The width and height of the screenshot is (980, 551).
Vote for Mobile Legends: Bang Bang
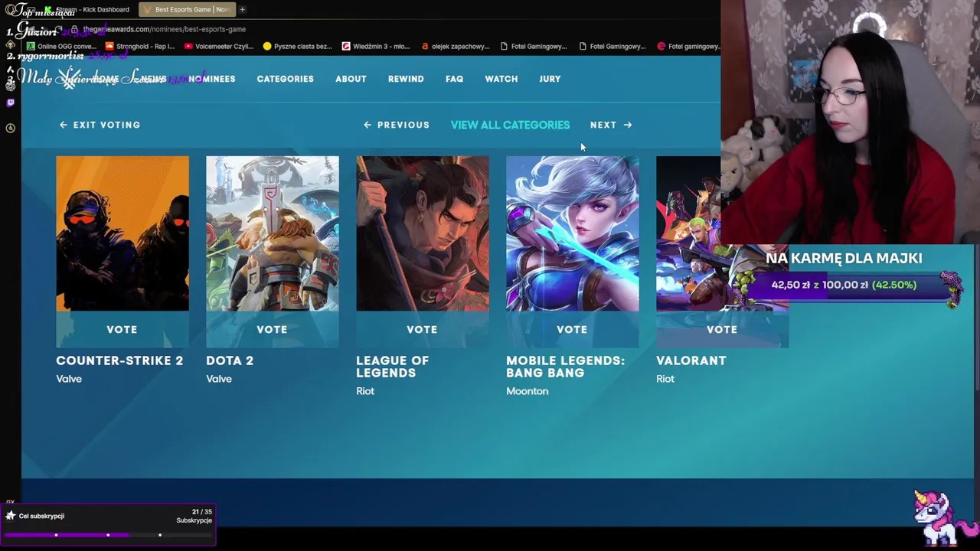(572, 329)
